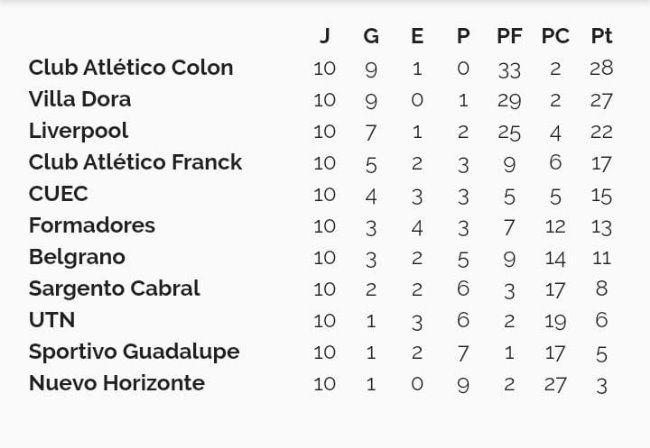Open the Formadores team entry
Image resolution: width=650 pixels, height=448 pixels.
[92, 225]
